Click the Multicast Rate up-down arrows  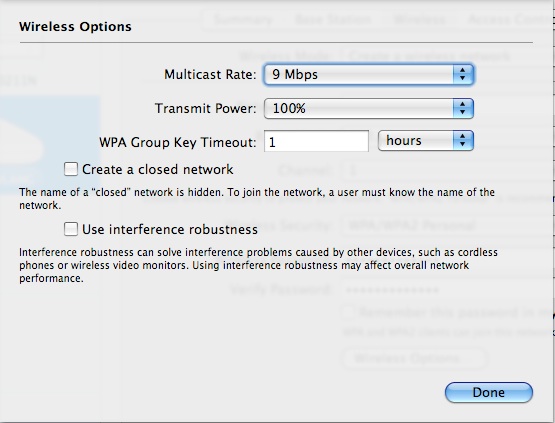[463, 74]
